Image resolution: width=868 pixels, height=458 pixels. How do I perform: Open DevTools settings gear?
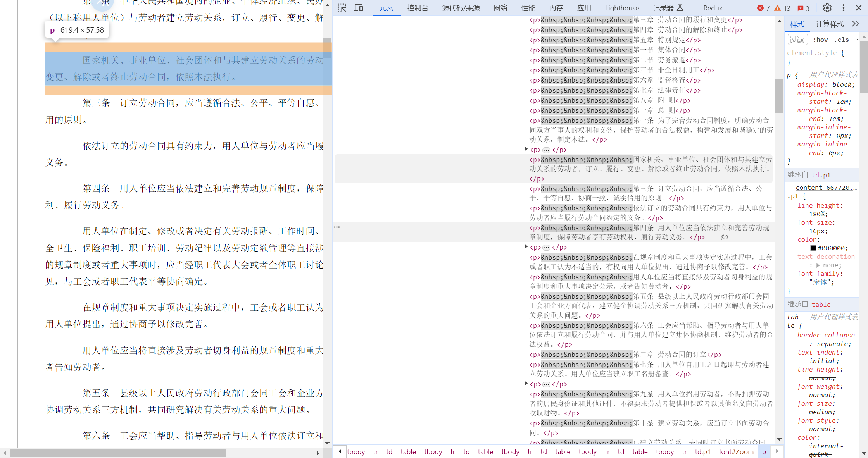tap(827, 8)
